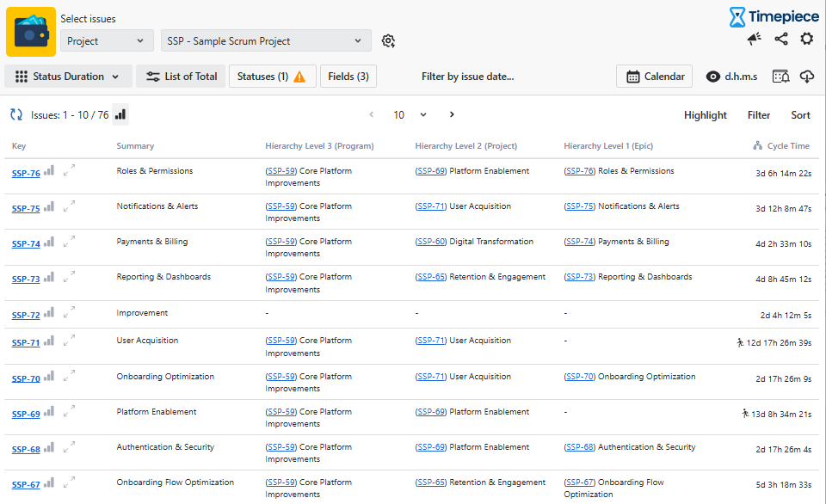Click the megaphone announcements icon

pyautogui.click(x=755, y=39)
